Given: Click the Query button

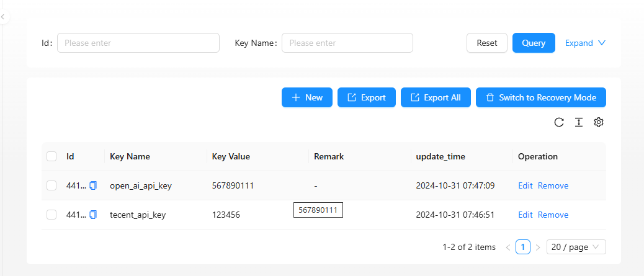Looking at the screenshot, I should coord(534,43).
